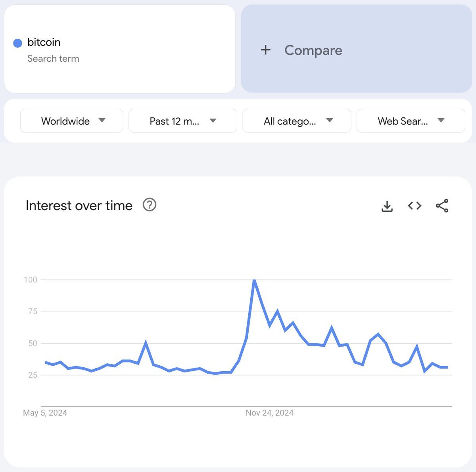Click the blue dot next to bitcoin
Viewport: 476px width, 472px height.
[17, 43]
